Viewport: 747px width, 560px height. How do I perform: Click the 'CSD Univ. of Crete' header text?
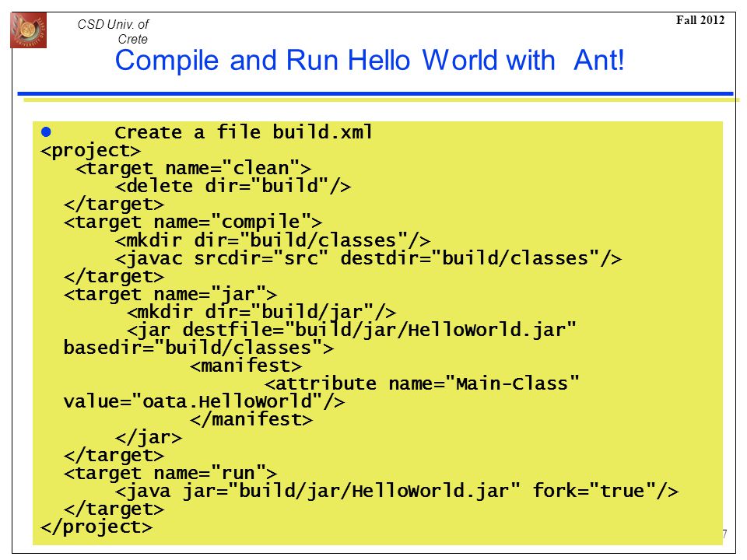[x=113, y=31]
